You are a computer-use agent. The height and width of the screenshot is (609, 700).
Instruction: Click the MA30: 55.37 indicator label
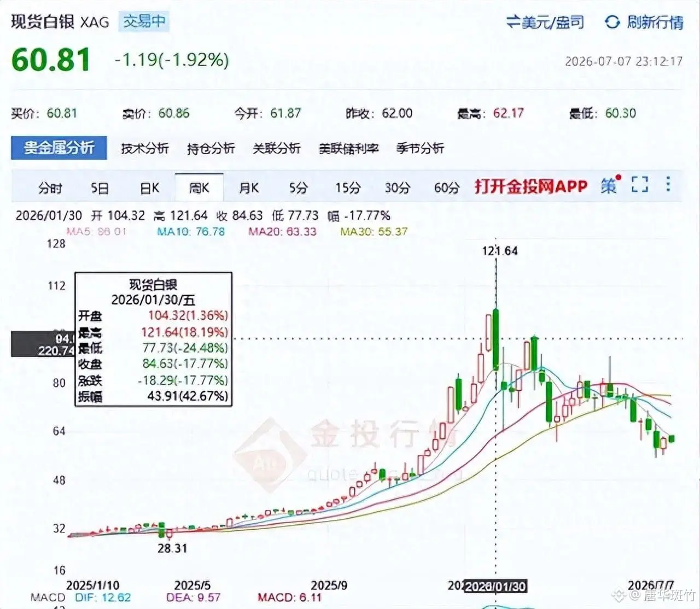point(374,231)
